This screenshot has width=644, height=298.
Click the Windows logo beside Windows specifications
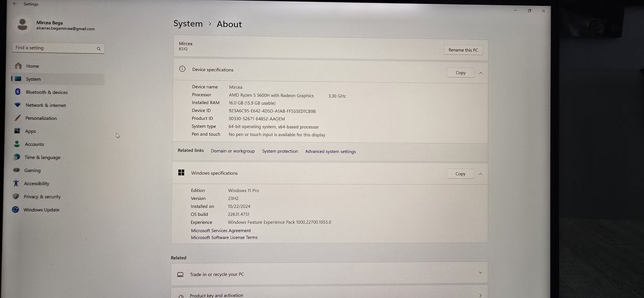coord(181,173)
